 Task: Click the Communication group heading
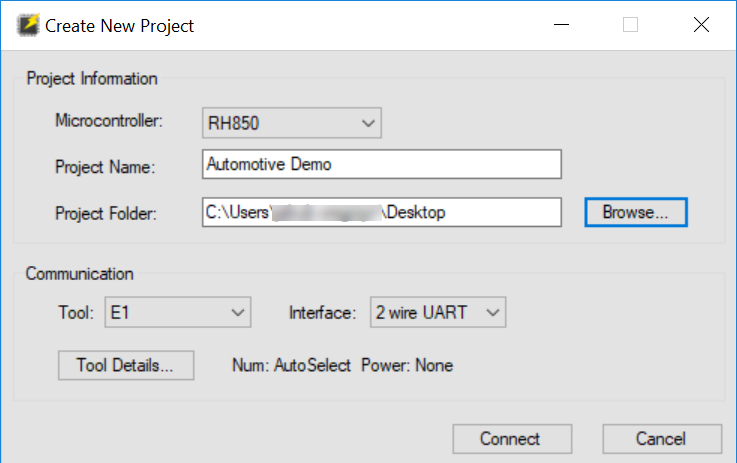pyautogui.click(x=79, y=273)
